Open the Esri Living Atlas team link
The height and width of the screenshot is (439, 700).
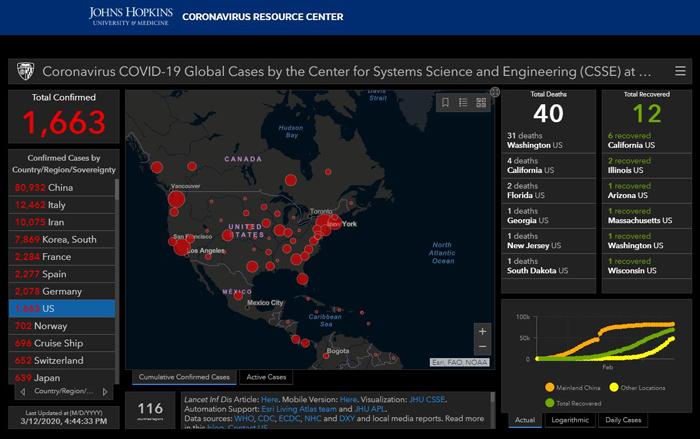coord(285,409)
